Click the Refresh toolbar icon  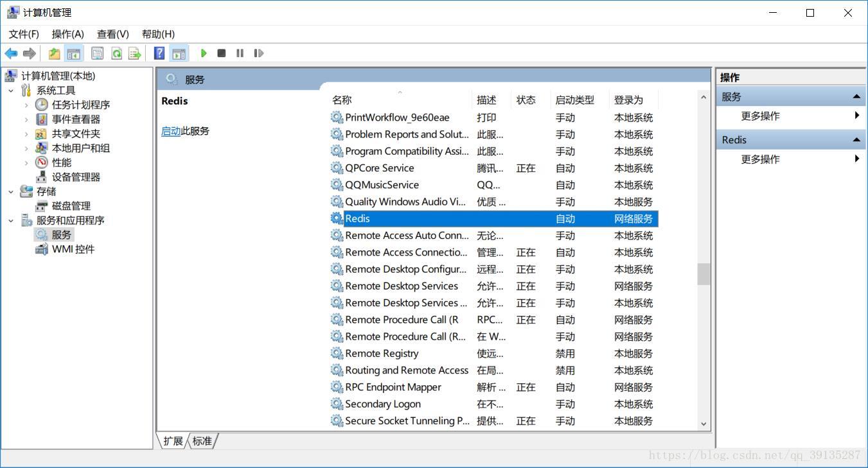(116, 53)
